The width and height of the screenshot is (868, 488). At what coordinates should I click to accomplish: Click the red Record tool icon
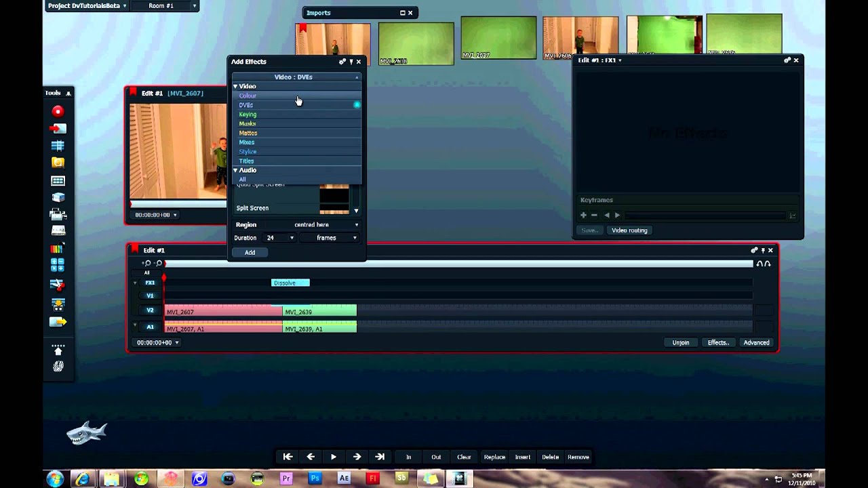(58, 111)
